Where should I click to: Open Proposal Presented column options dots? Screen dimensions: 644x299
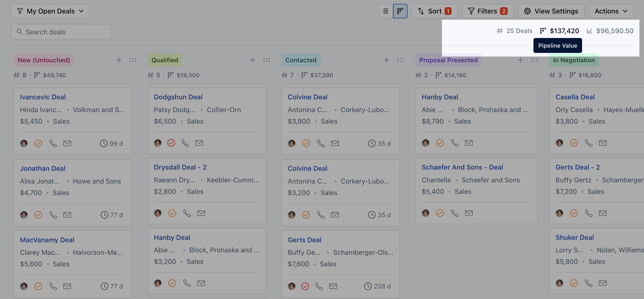(x=534, y=60)
